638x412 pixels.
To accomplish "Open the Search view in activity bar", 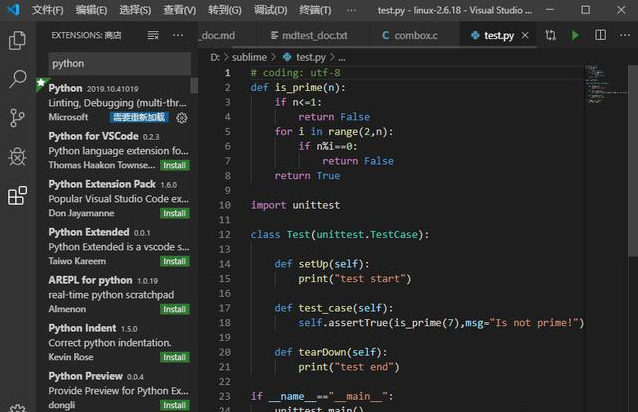I will coord(17,79).
